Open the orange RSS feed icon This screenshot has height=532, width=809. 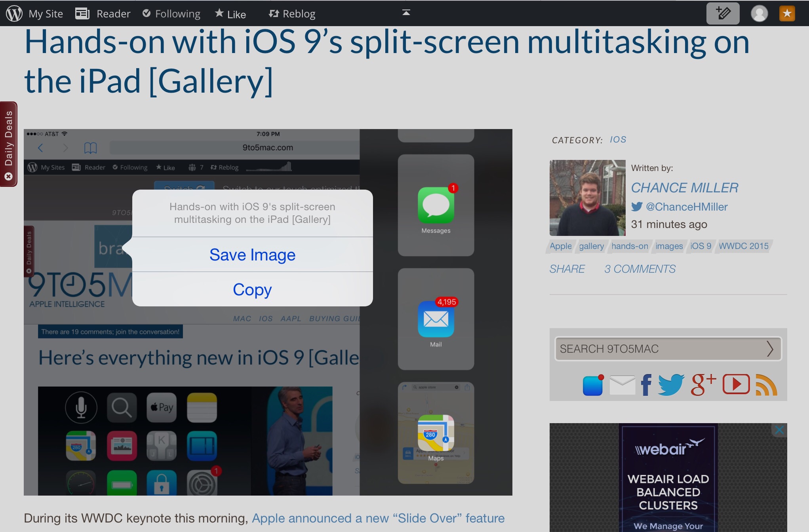[766, 385]
